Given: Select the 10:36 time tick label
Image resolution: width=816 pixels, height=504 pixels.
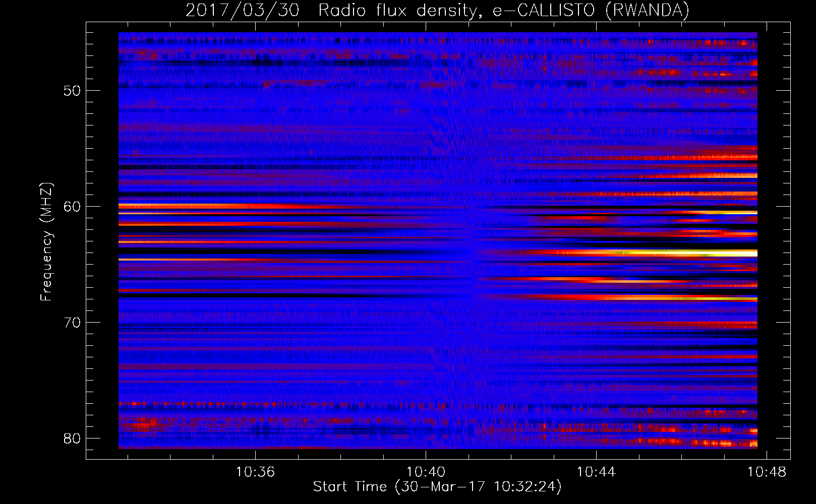Looking at the screenshot, I should coord(255,472).
